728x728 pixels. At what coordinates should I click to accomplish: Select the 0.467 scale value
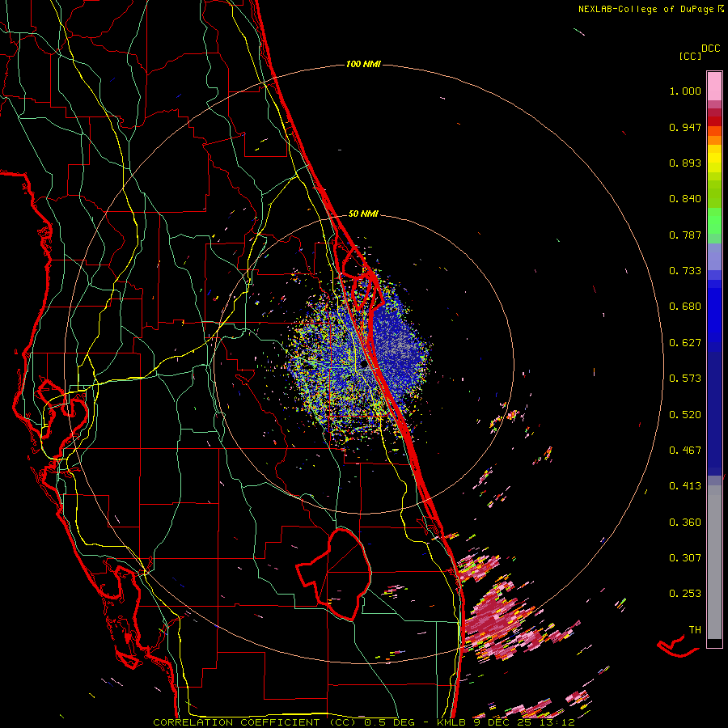(685, 451)
